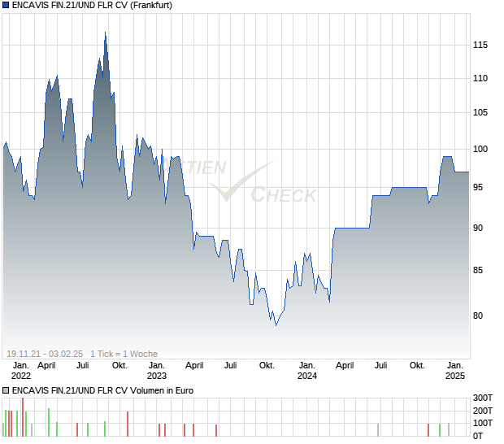The width and height of the screenshot is (504, 444).
Task: Click the red volume bar near Okt. 2022
Action: [x=128, y=424]
